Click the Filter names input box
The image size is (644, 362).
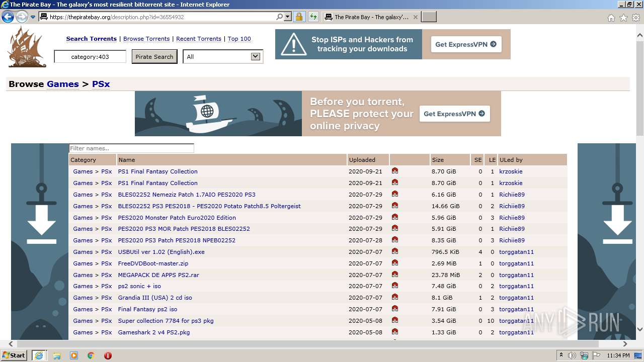(x=131, y=148)
